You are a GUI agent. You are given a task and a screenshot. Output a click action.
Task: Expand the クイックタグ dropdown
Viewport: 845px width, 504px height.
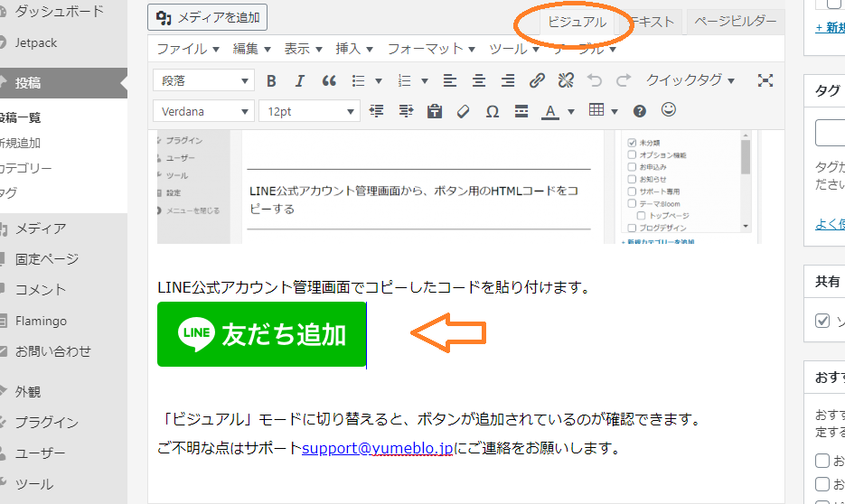click(690, 80)
